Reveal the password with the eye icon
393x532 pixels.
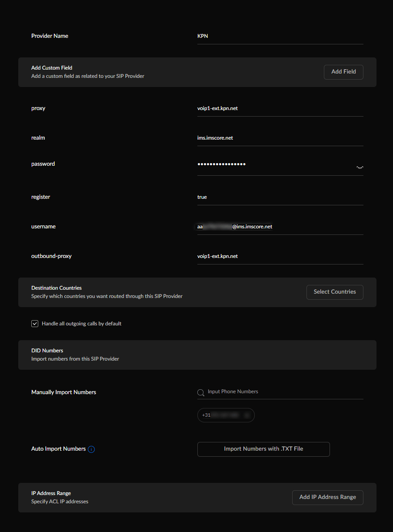tap(360, 167)
